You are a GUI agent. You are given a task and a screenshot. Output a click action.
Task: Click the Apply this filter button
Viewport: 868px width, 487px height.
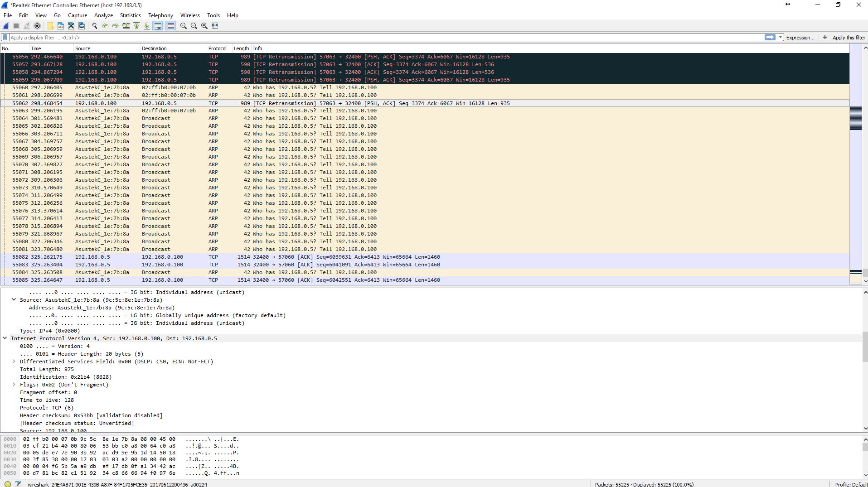pos(849,38)
